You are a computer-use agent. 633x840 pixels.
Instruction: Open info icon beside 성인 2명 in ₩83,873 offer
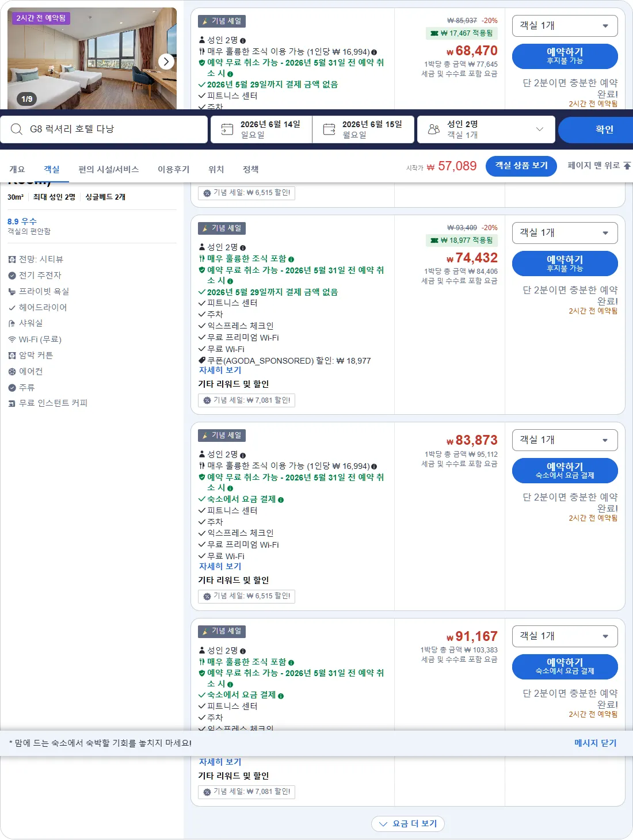[243, 455]
